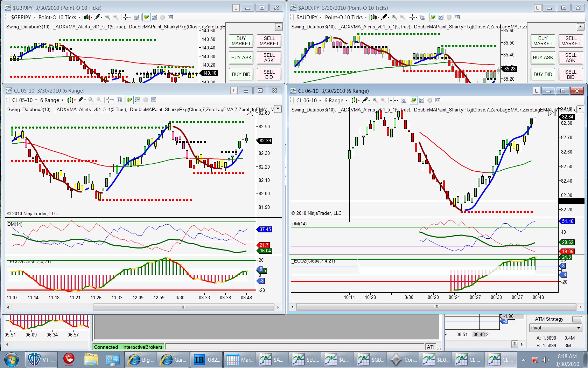Toggle Chart Trader in CL 06-10 toolbar
This screenshot has height=368, width=588.
coord(414,100)
